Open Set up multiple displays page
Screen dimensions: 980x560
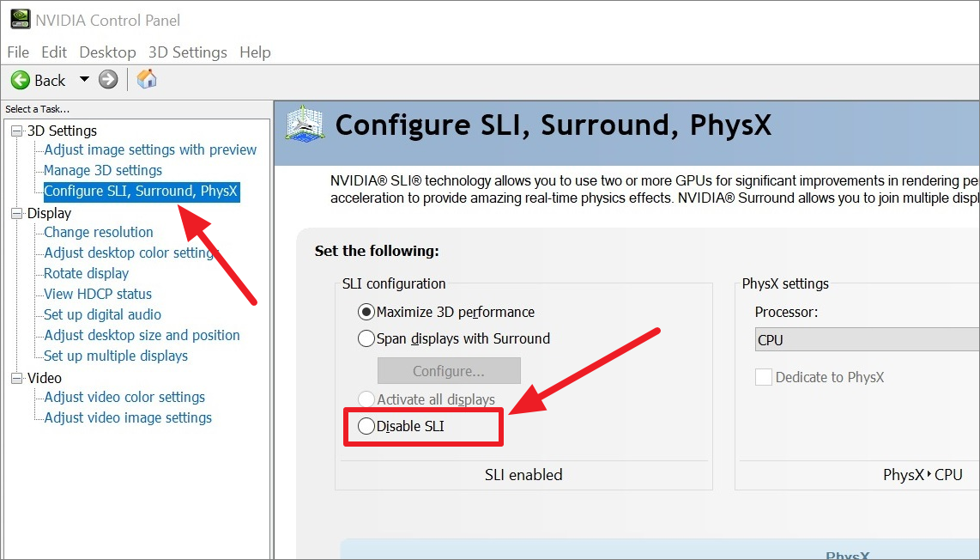point(116,356)
